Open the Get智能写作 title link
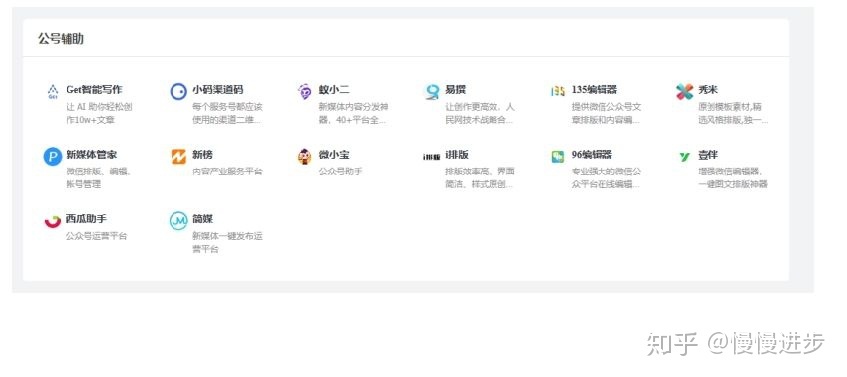Screen dimensions: 847x377 coord(95,89)
